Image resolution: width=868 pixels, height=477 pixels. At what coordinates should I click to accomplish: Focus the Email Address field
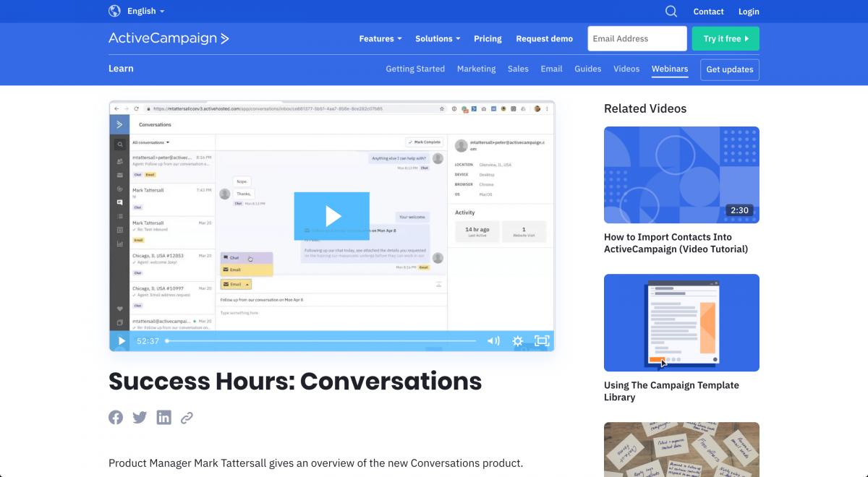[637, 39]
